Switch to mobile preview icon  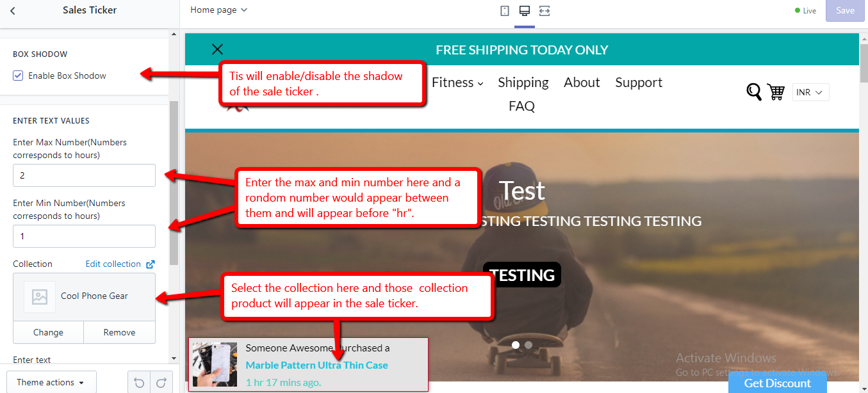505,11
